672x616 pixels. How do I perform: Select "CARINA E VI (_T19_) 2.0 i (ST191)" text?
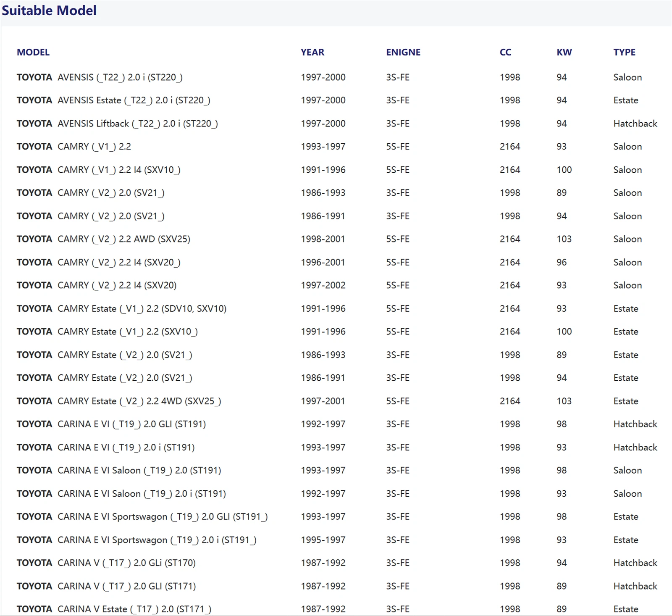(126, 448)
